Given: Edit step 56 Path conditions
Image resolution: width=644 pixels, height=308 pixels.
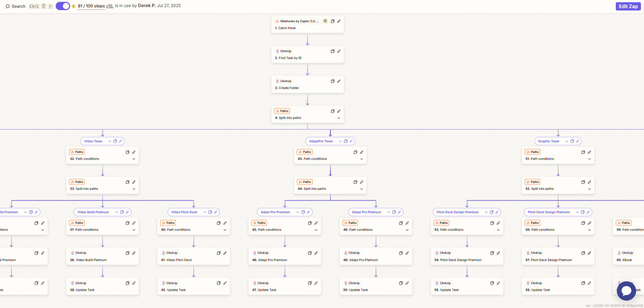Looking at the screenshot, I should [589, 223].
